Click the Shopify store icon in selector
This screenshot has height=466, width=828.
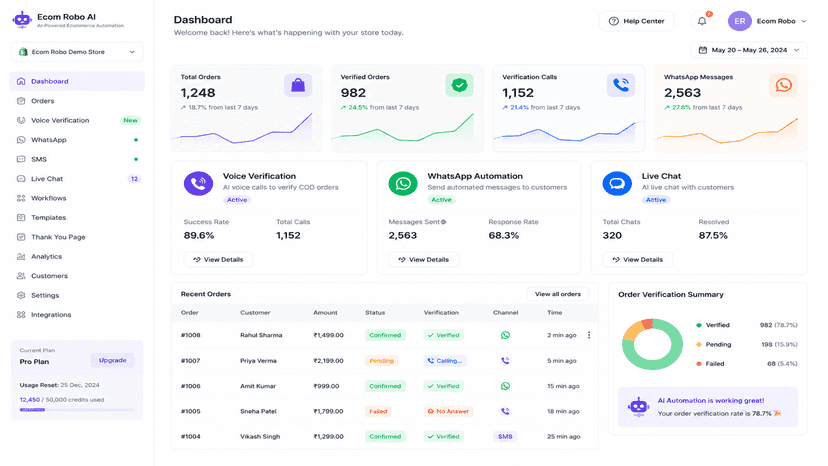coord(23,52)
